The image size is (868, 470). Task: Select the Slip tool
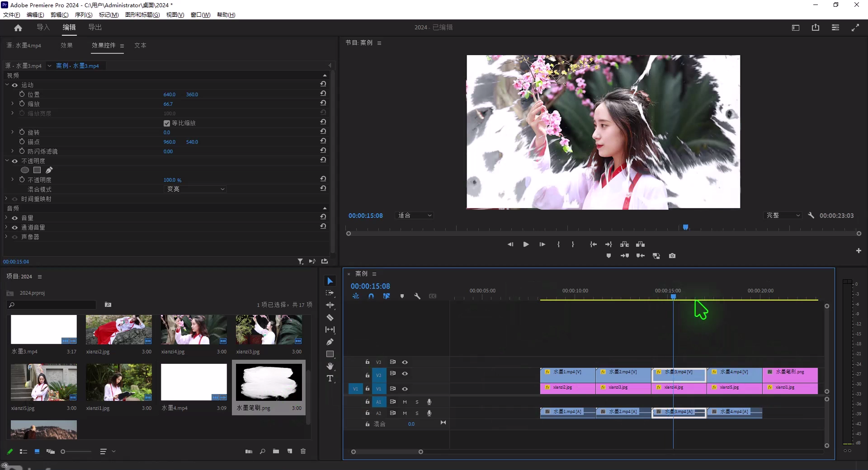pyautogui.click(x=330, y=330)
